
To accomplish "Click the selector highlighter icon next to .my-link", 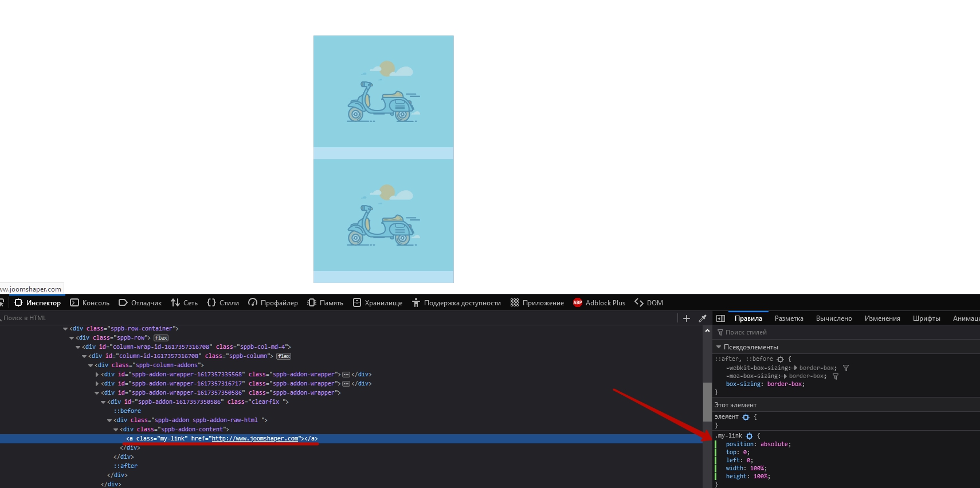I will tap(749, 436).
